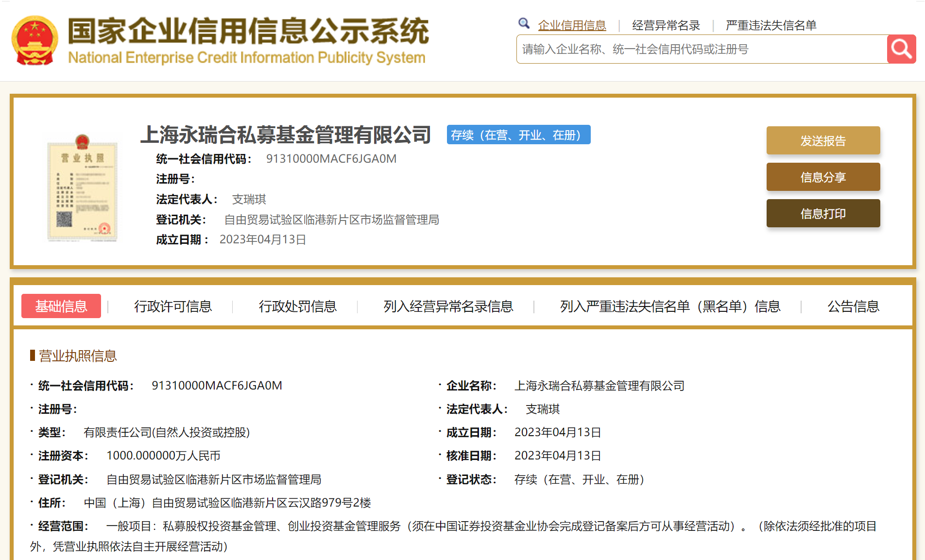Open the 行政处罚信息 tab

pyautogui.click(x=298, y=306)
